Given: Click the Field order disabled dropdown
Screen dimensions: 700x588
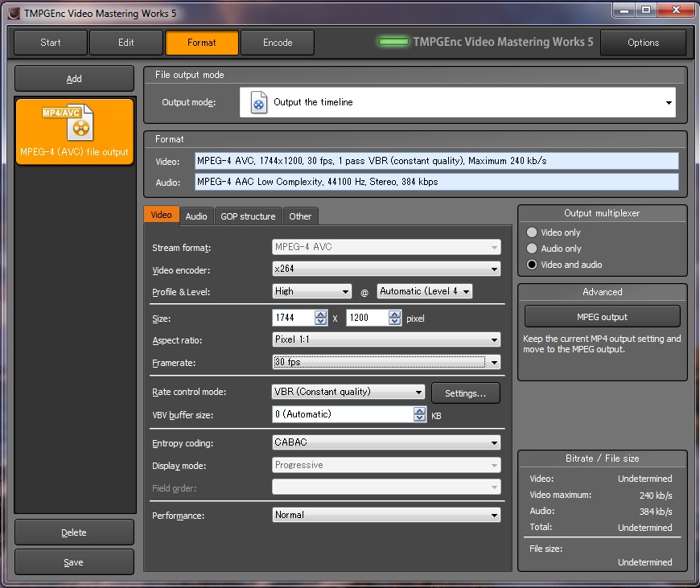Looking at the screenshot, I should (386, 487).
